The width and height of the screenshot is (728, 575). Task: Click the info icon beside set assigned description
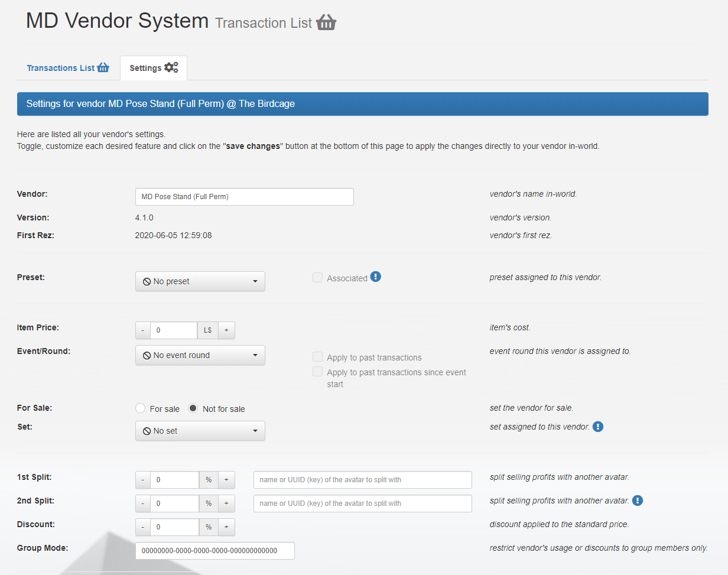pos(598,427)
